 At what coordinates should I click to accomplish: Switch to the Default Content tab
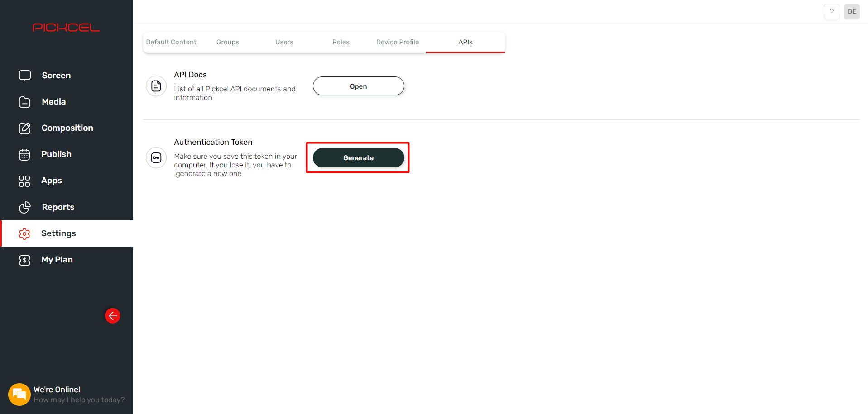coord(172,42)
